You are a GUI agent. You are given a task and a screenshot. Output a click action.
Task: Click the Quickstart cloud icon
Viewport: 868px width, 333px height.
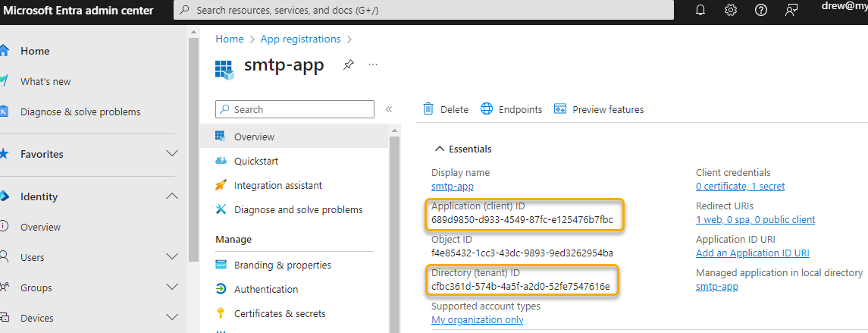tap(221, 162)
